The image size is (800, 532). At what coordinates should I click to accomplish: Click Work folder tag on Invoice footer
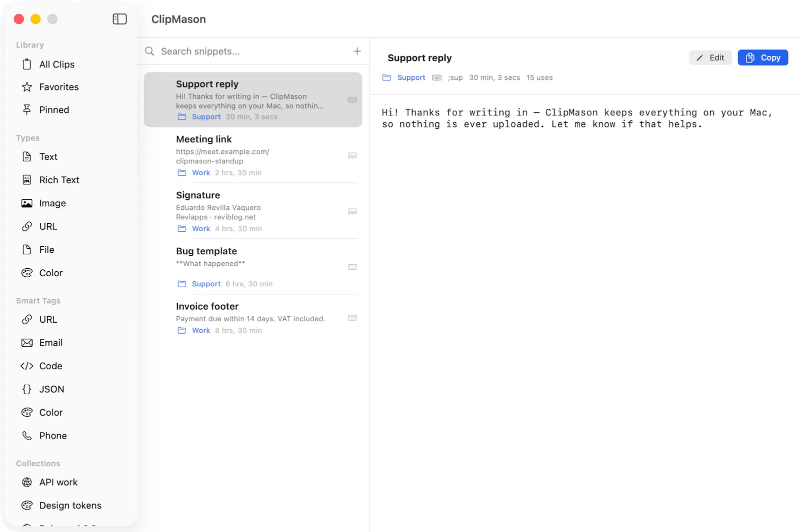click(201, 330)
